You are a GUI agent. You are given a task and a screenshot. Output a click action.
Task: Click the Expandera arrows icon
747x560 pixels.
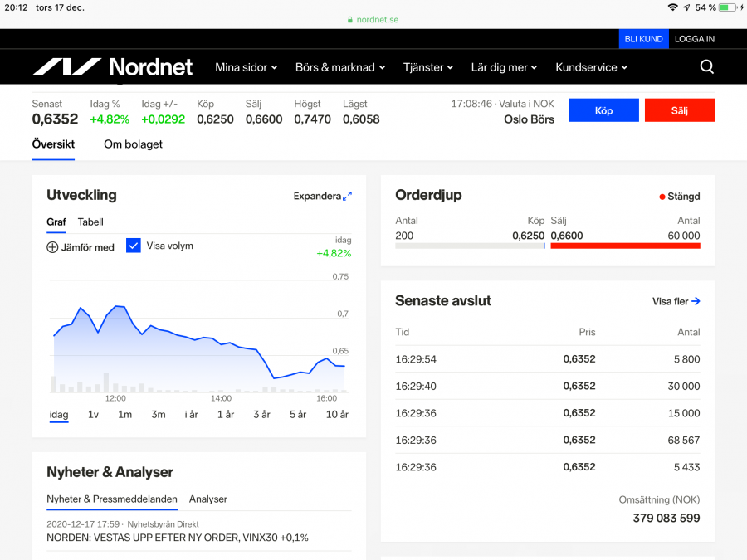[x=347, y=197]
